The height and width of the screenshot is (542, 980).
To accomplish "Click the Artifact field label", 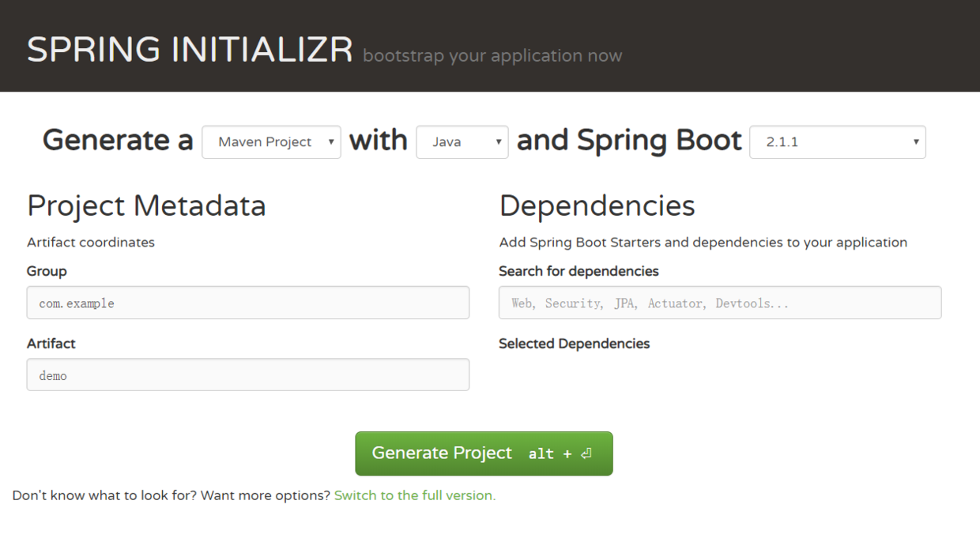I will tap(51, 344).
